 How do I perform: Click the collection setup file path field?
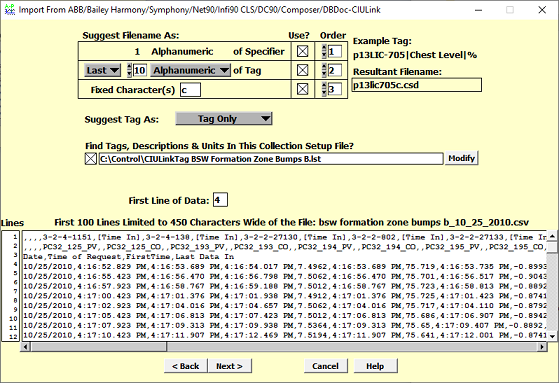click(x=271, y=159)
